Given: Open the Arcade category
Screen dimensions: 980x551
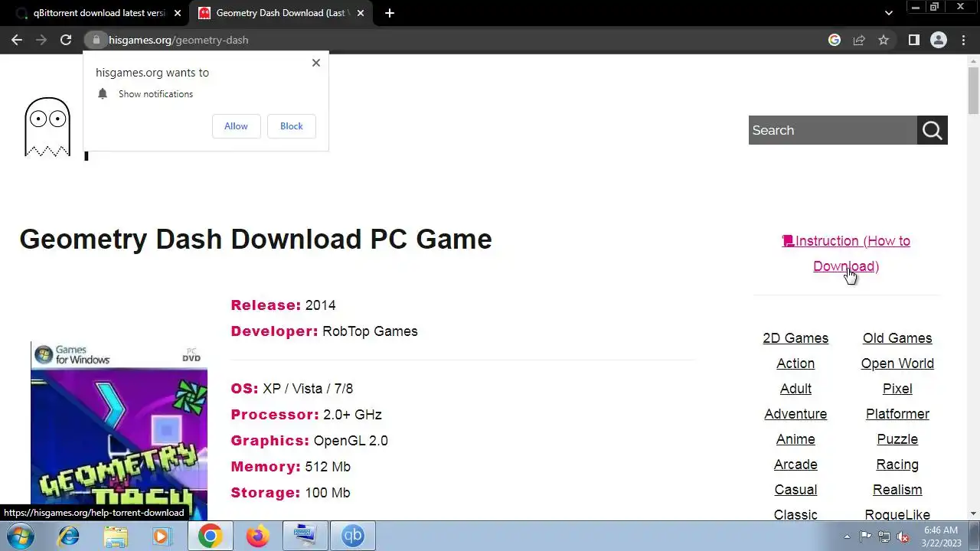Looking at the screenshot, I should pyautogui.click(x=795, y=465).
